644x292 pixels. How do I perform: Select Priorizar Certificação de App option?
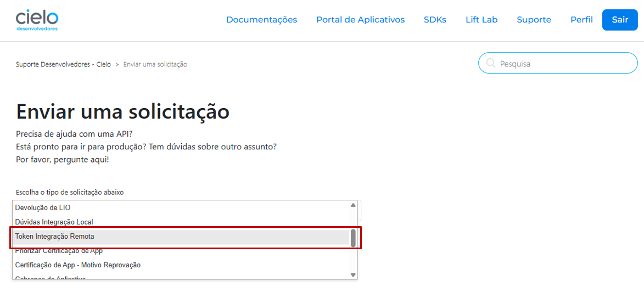(x=181, y=250)
